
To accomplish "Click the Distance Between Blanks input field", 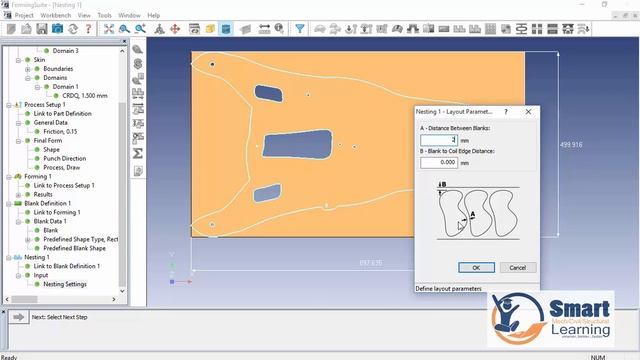I will pos(439,140).
